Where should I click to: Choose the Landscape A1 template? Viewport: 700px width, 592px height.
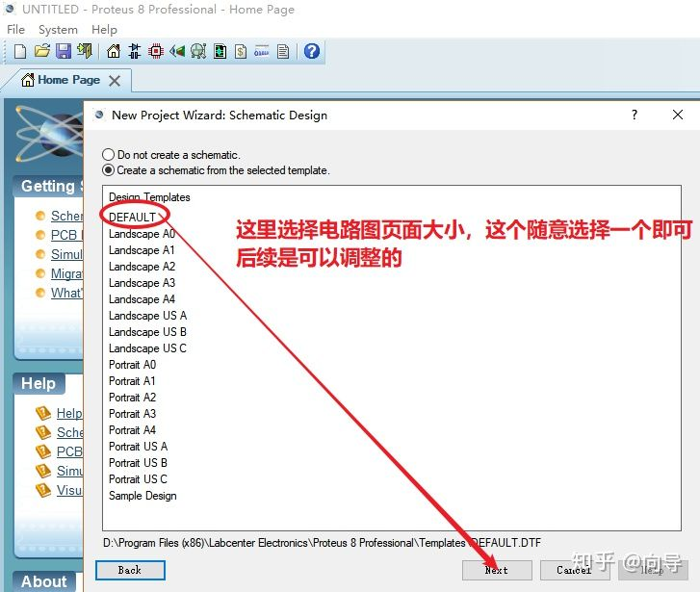(x=142, y=250)
